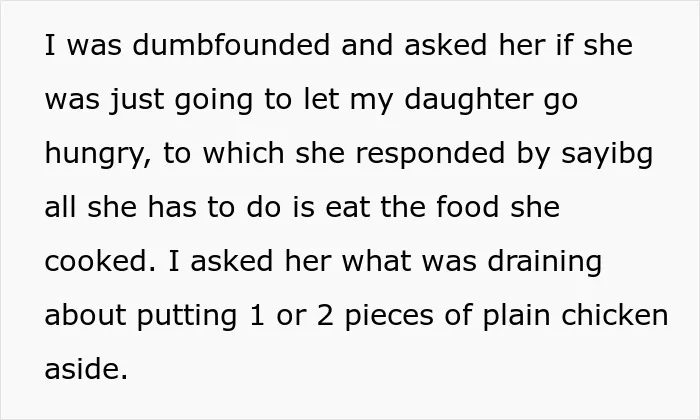Viewport: 700px width, 420px height.
Task: Click the word "daughter" in second line
Action: (468, 101)
